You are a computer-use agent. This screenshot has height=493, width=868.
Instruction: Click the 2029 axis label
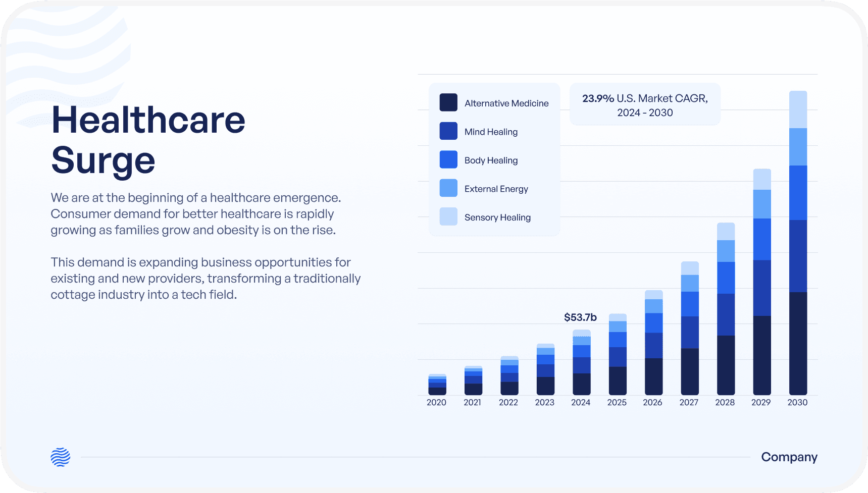[x=761, y=402]
